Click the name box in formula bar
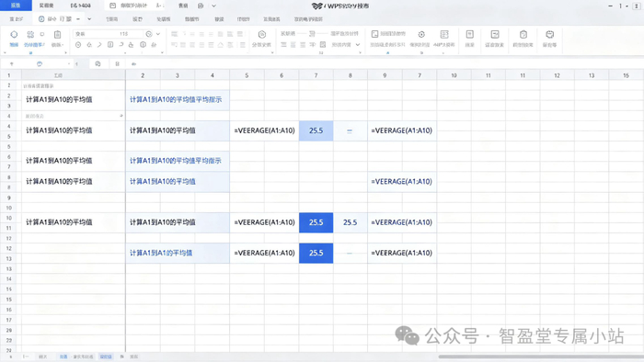 (36, 64)
